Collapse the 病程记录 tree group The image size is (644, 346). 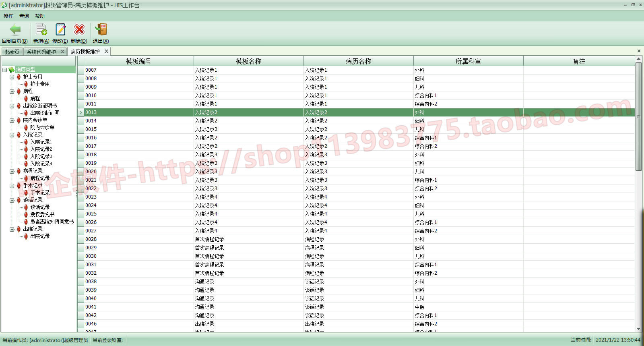pyautogui.click(x=12, y=171)
